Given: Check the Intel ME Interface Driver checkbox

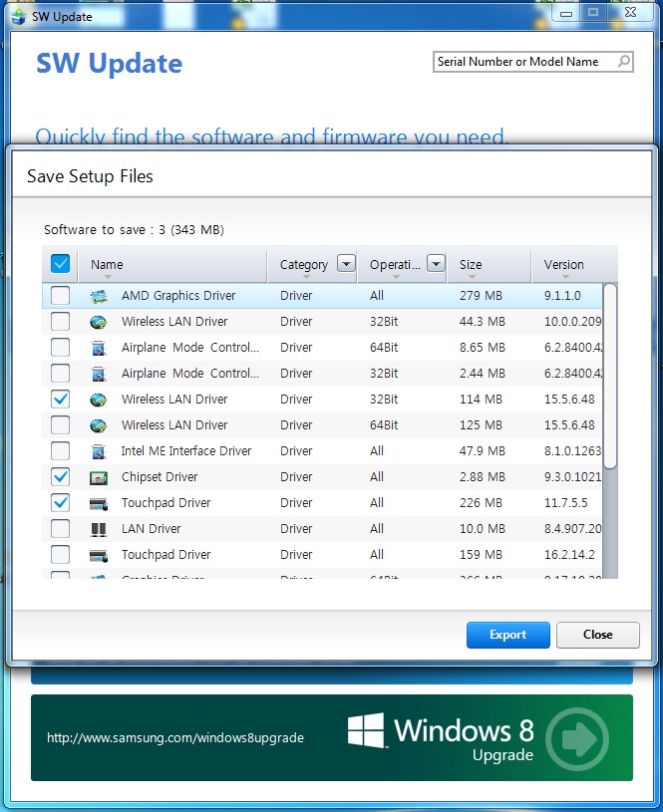Looking at the screenshot, I should pos(60,451).
